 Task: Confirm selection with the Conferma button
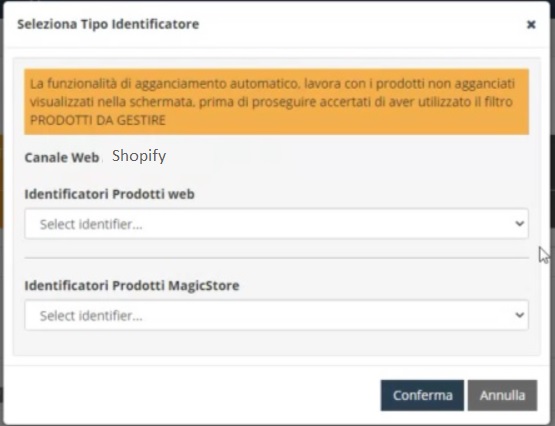[422, 395]
